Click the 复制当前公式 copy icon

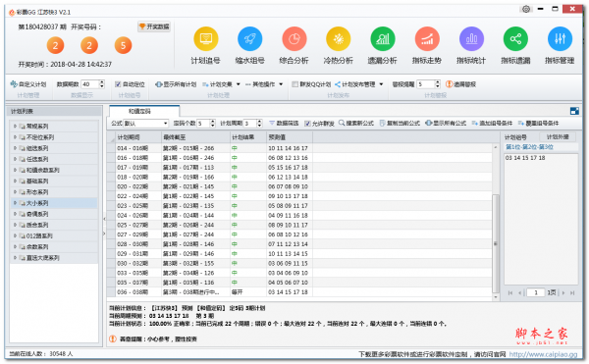(383, 123)
